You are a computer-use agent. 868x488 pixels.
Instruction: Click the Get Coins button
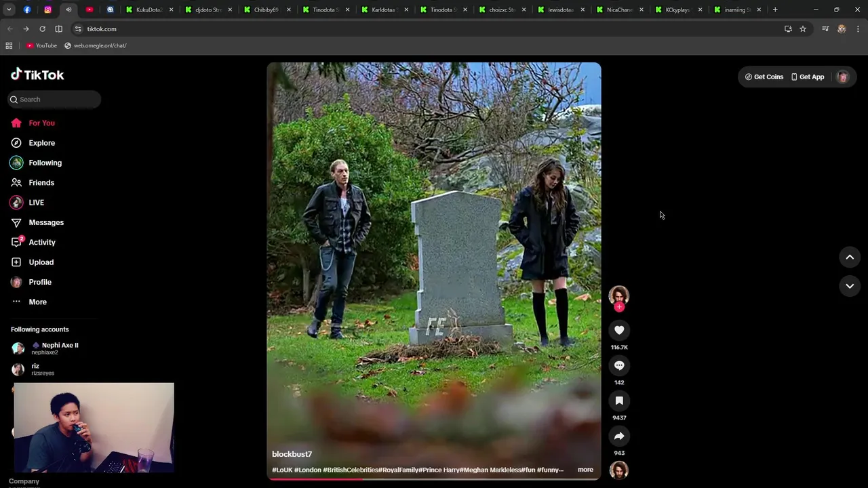pos(764,77)
